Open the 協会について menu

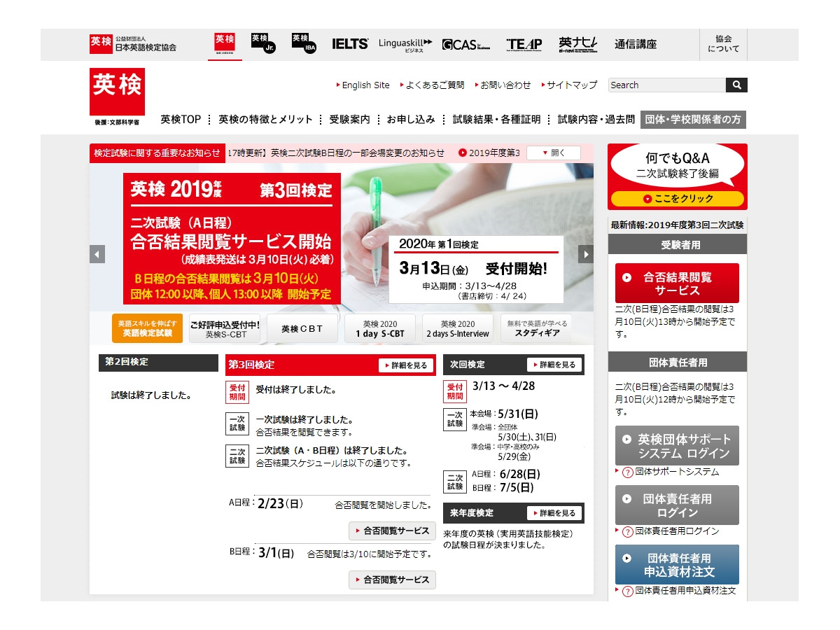coord(724,44)
